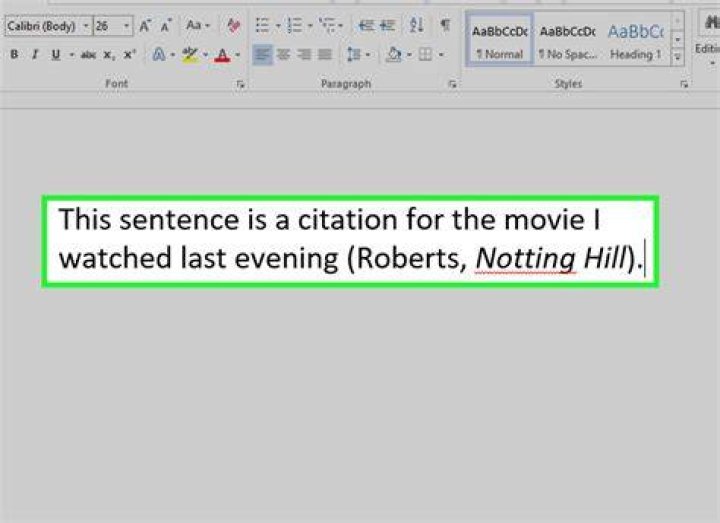
Task: Open Paragraph dialog launcher
Action: click(x=452, y=84)
